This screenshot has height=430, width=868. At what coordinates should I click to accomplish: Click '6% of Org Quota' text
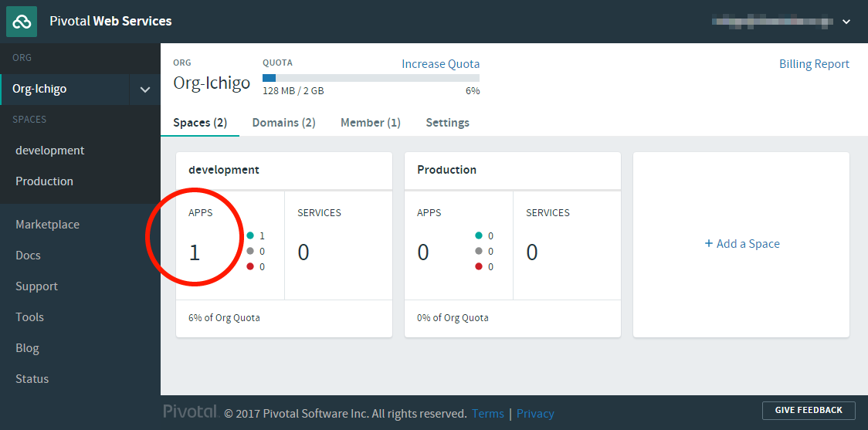pyautogui.click(x=224, y=317)
